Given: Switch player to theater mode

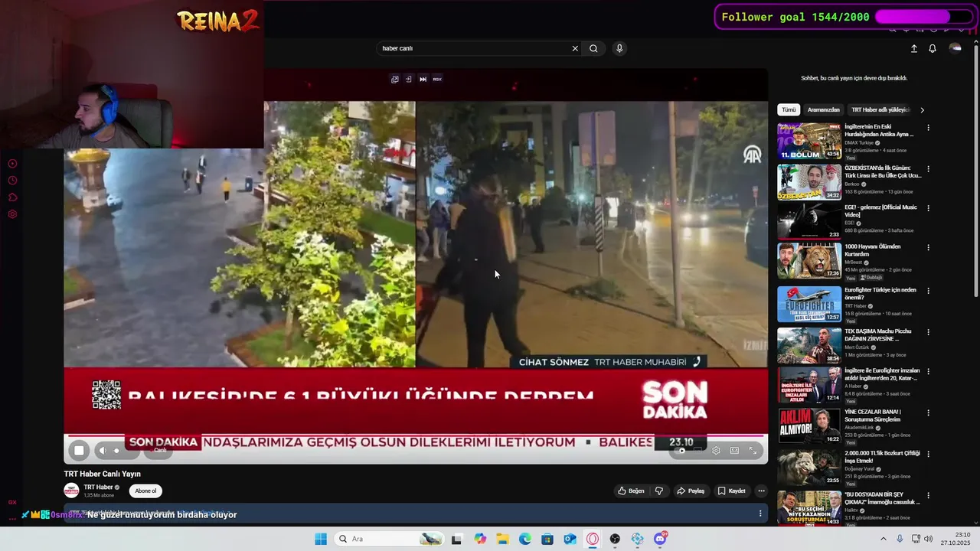Looking at the screenshot, I should [x=734, y=450].
